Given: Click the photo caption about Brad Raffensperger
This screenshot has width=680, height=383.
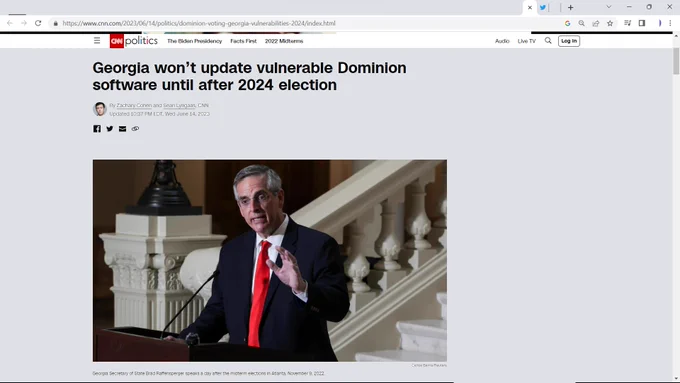Looking at the screenshot, I should [208, 373].
